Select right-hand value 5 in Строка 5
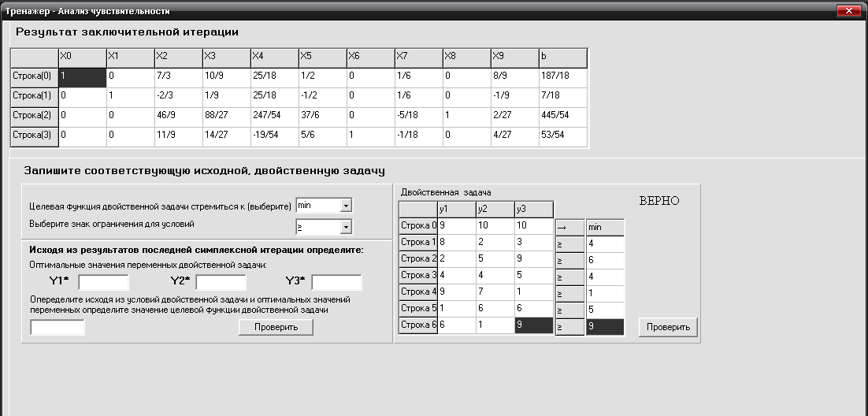The width and height of the screenshot is (868, 416). (605, 310)
